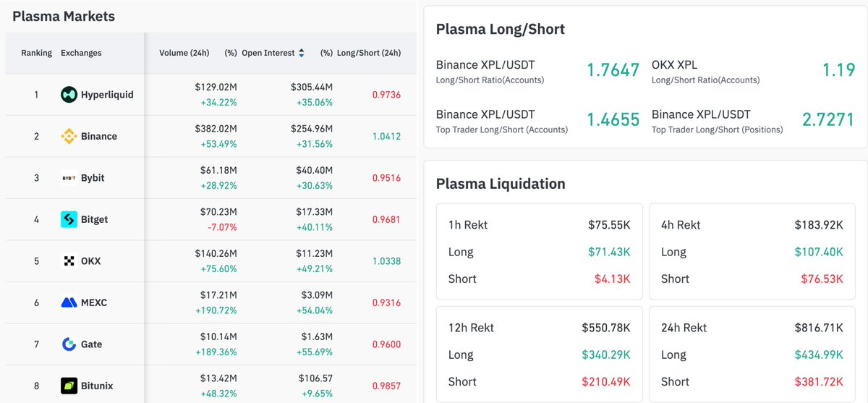Click the Binance exchange logo icon

[69, 136]
